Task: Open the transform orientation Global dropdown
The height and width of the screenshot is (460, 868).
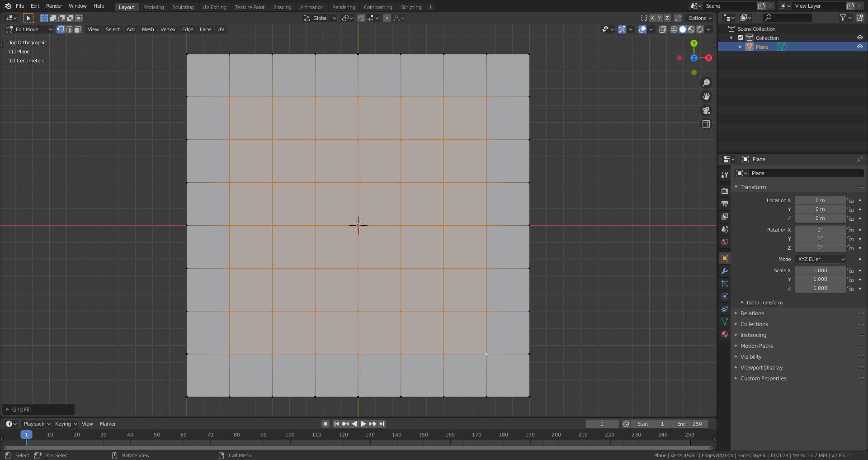Action: 320,18
